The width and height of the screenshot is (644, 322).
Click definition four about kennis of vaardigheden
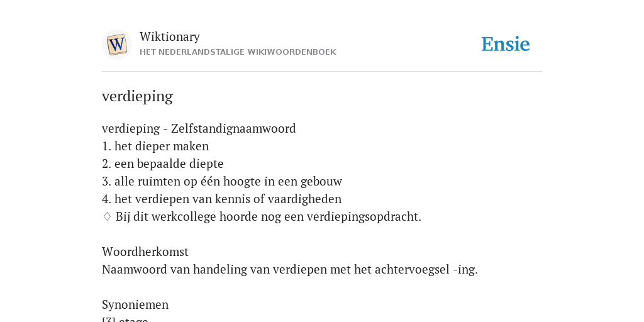coord(222,199)
